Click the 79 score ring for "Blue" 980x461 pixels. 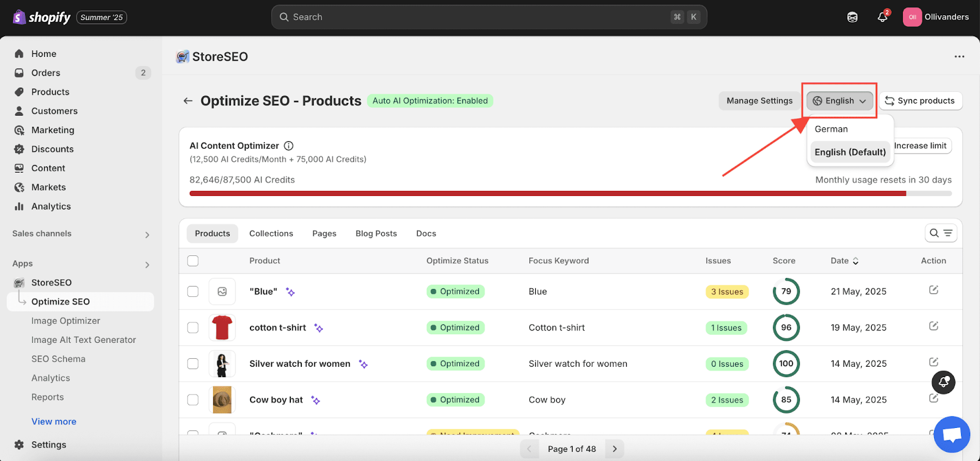pos(786,291)
